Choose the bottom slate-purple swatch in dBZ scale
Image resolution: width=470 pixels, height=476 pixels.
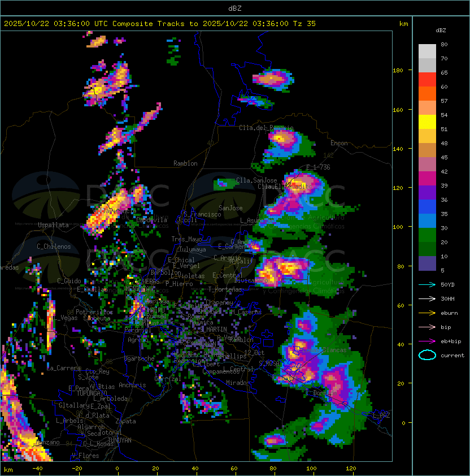tap(427, 263)
